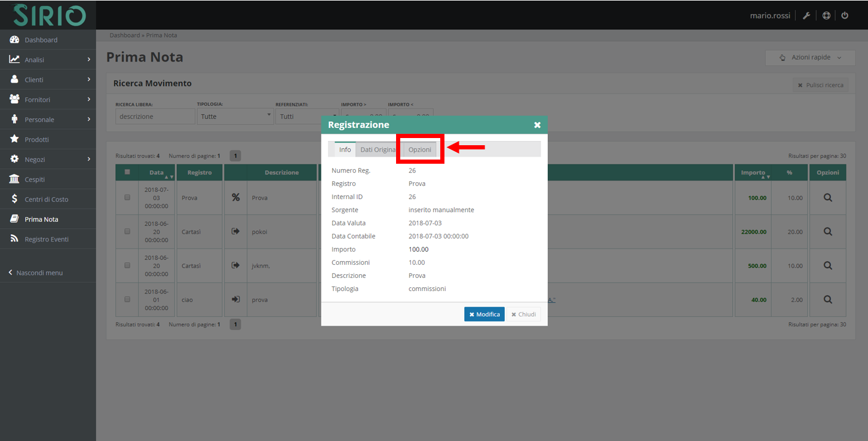868x441 pixels.
Task: Open Cespiti from the sidebar
Action: coord(35,179)
